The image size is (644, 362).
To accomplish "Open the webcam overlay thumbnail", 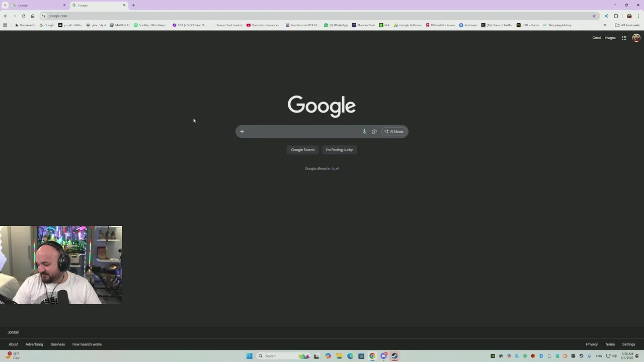I will coord(61,265).
